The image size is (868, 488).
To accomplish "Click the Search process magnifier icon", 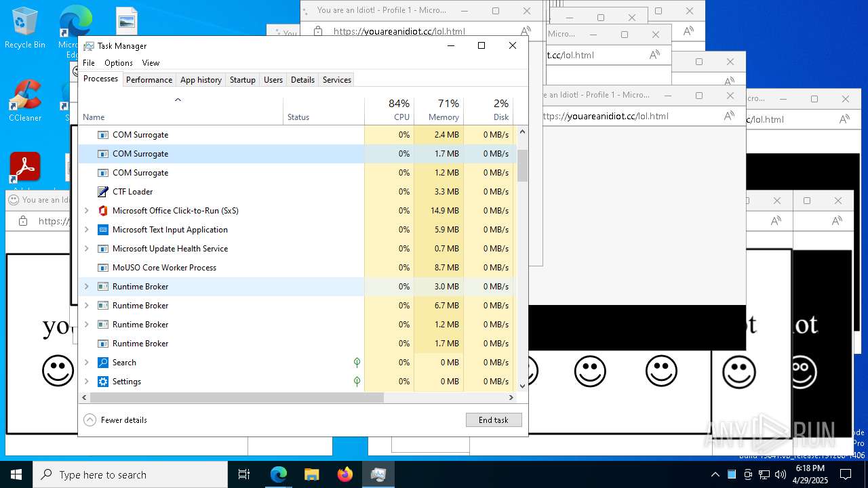I will pos(103,363).
